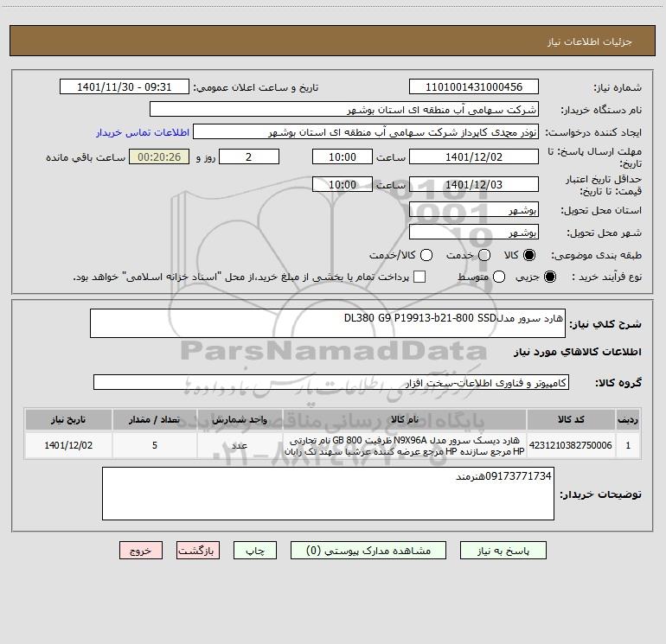Click the remaining days field showing 2
666x644 pixels.
[249, 156]
